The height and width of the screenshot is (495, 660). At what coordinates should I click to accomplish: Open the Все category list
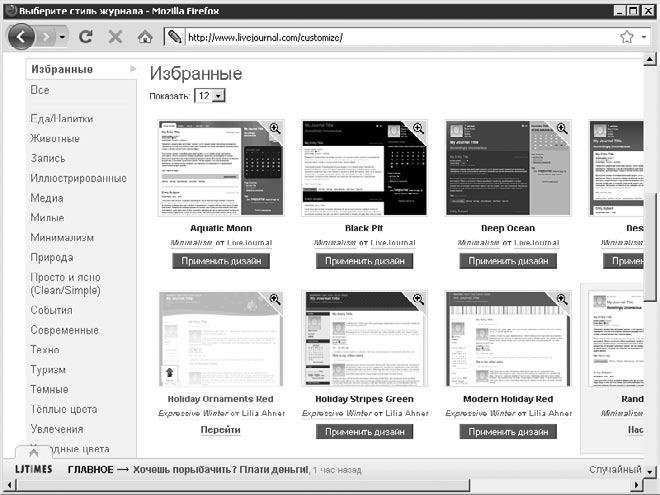coord(40,90)
